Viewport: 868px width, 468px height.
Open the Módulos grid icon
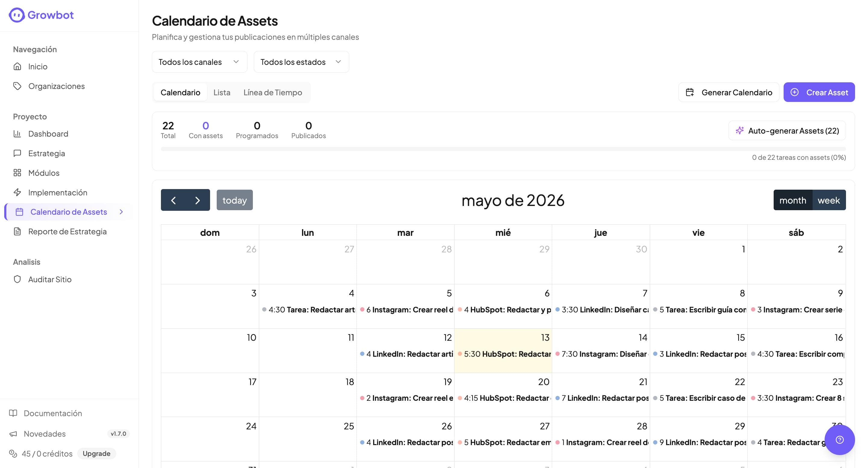pyautogui.click(x=17, y=172)
